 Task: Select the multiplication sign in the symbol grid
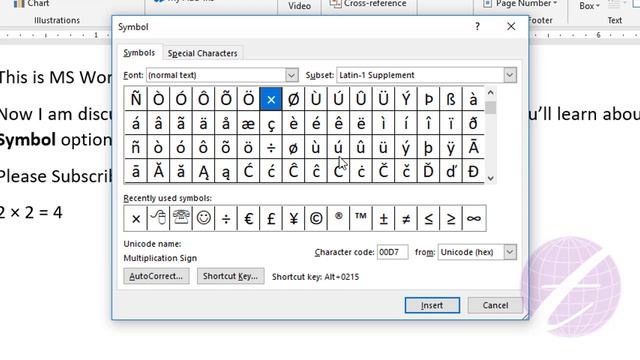click(271, 99)
